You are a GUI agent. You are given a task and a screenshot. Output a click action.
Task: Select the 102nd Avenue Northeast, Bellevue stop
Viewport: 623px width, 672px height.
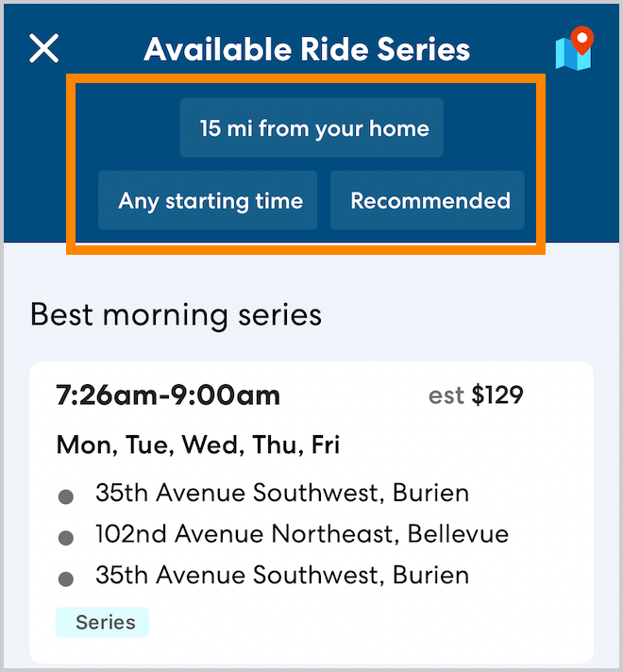pos(301,534)
